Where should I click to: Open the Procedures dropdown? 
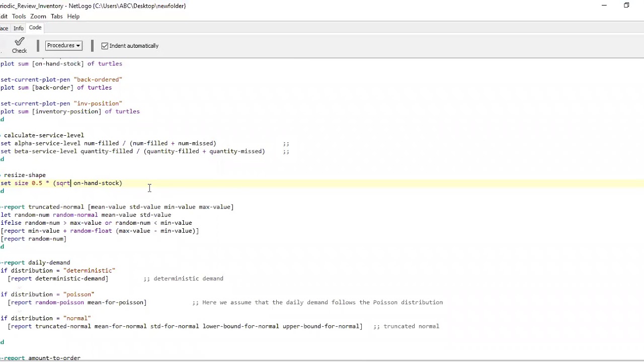(x=63, y=45)
